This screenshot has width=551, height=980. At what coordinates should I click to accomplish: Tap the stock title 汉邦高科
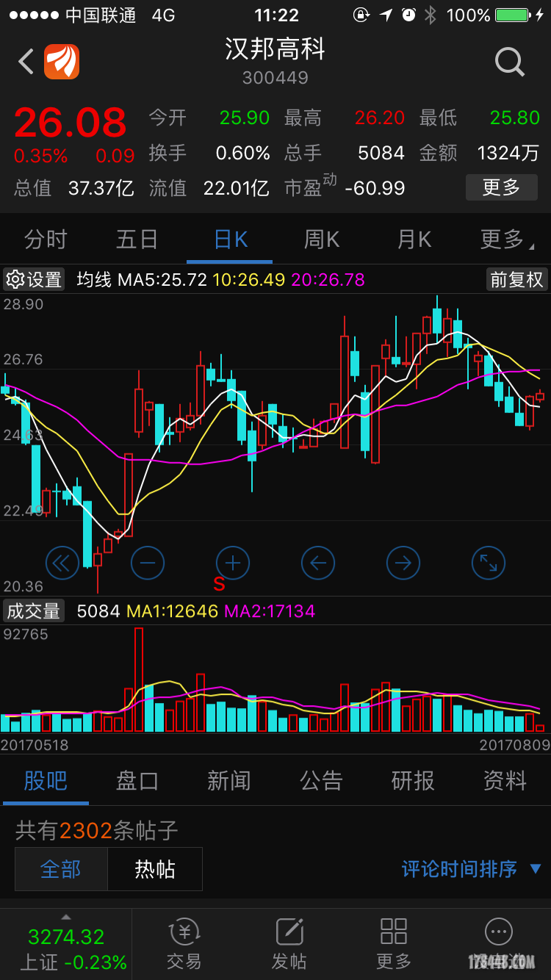point(275,49)
